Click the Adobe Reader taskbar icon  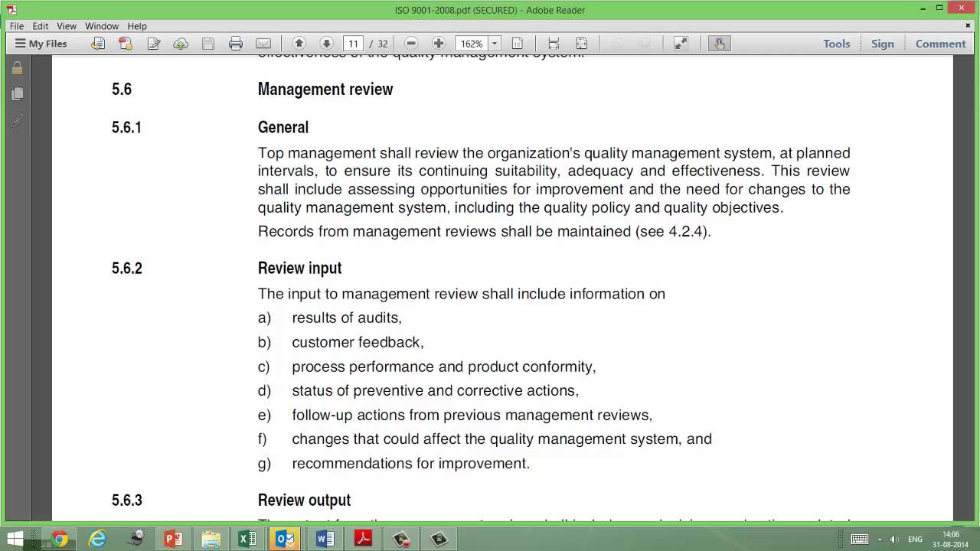[x=363, y=539]
